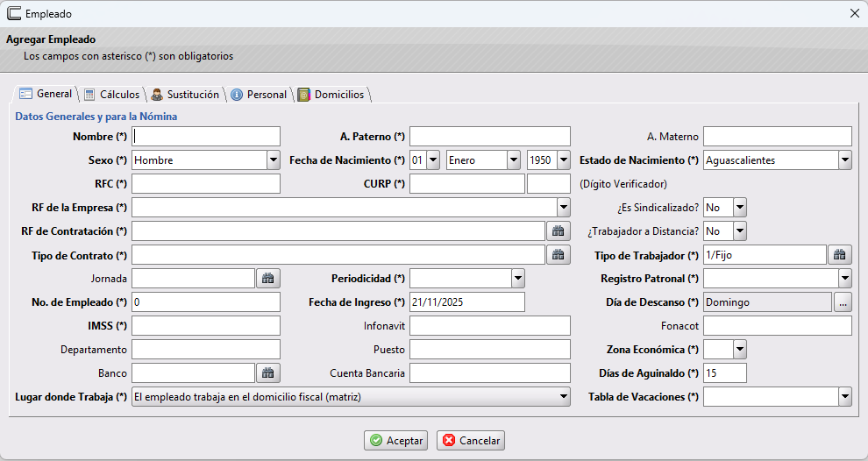Open birth year dropdown showing 1950
This screenshot has height=461, width=868.
(564, 160)
